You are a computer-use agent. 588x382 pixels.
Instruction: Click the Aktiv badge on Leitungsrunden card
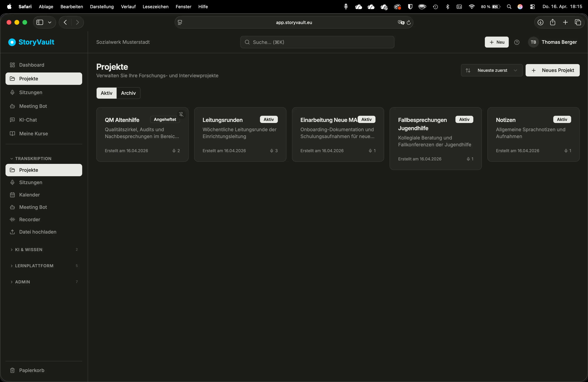[x=269, y=119]
